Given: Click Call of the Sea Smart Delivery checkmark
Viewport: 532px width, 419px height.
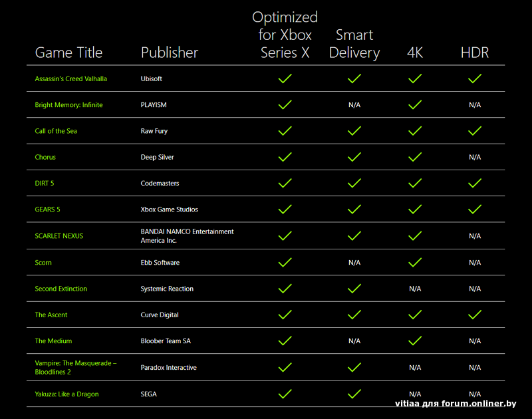Looking at the screenshot, I should click(x=354, y=130).
